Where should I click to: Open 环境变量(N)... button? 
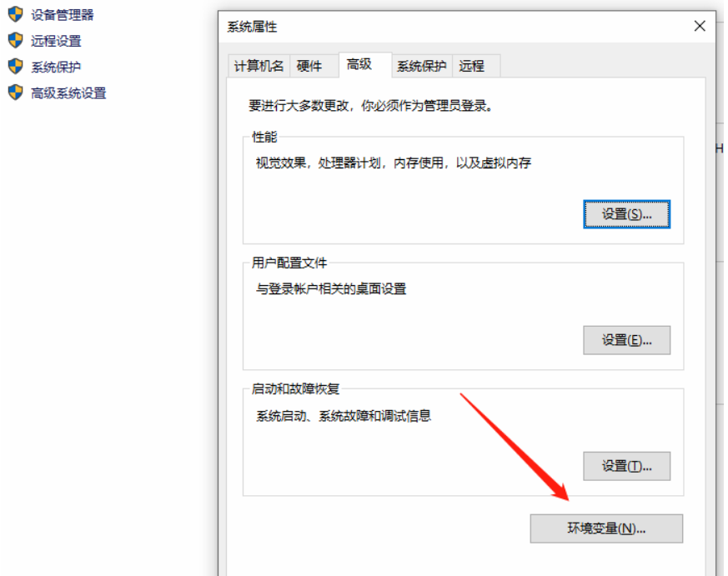(606, 528)
